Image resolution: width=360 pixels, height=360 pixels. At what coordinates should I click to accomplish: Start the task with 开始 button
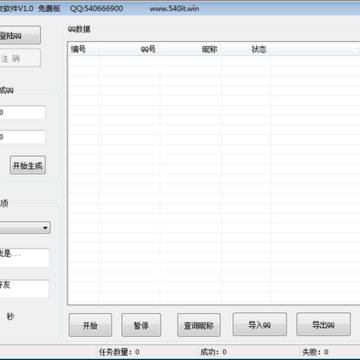pyautogui.click(x=90, y=325)
